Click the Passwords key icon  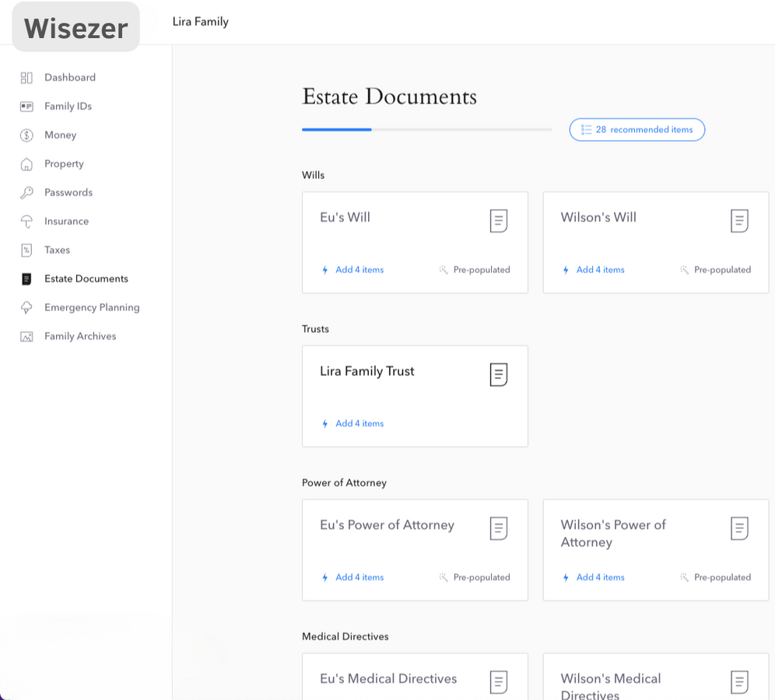(26, 193)
